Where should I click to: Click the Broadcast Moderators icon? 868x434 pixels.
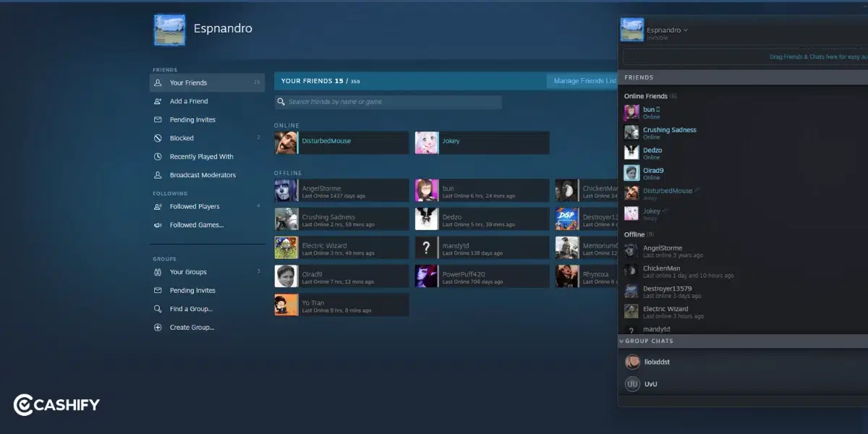[x=158, y=175]
